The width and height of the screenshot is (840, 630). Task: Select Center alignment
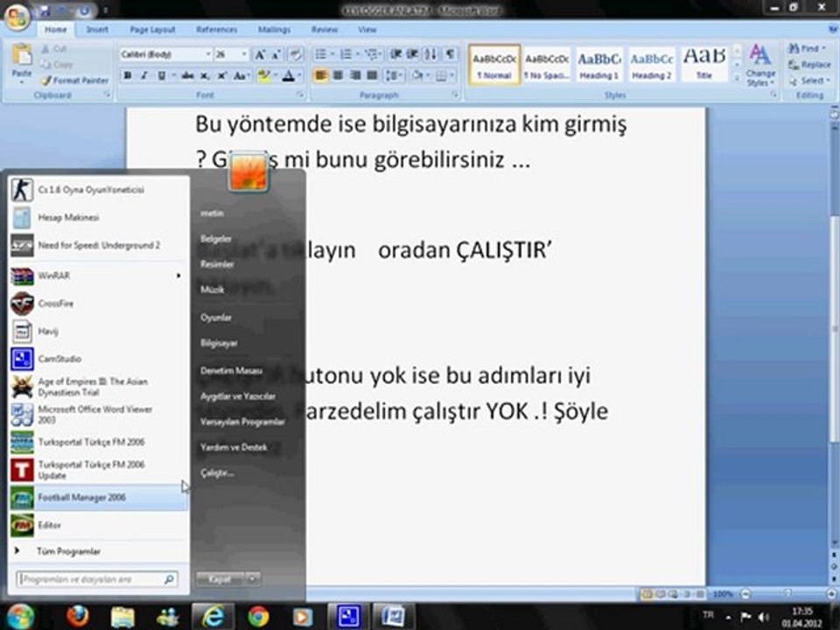(x=338, y=75)
